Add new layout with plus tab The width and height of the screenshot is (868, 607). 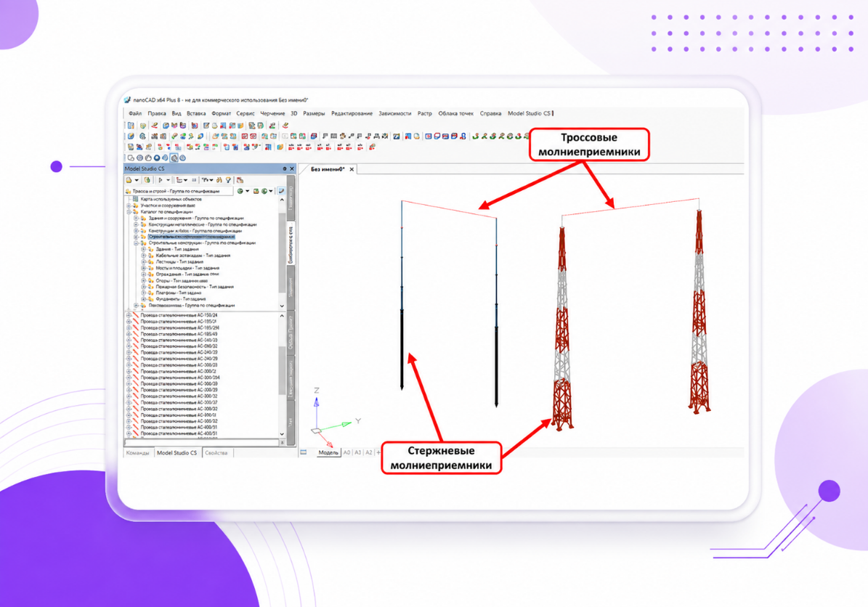378,452
